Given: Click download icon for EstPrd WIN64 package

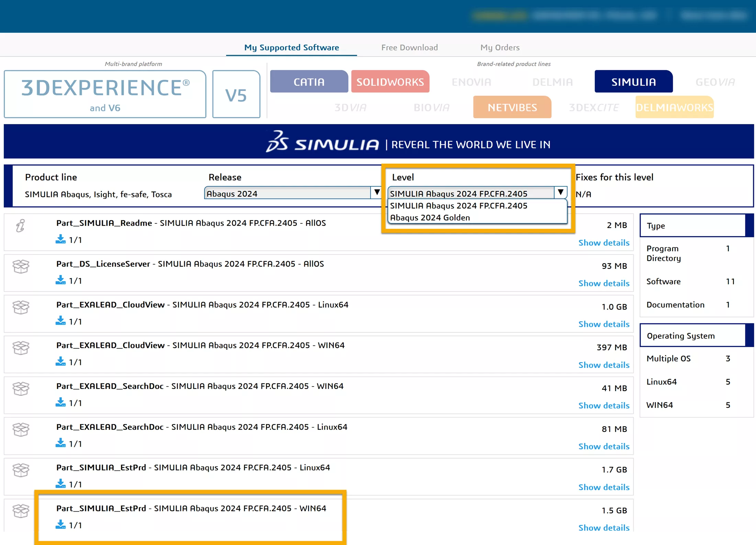Looking at the screenshot, I should (x=60, y=525).
